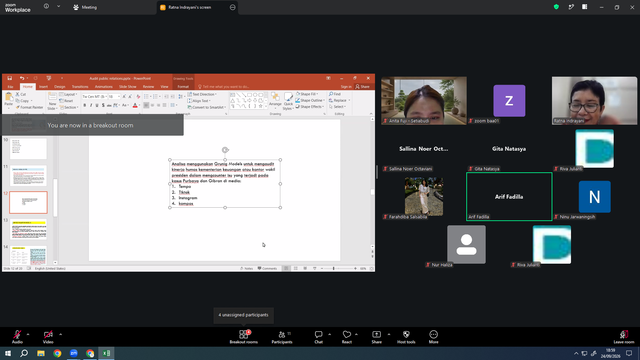This screenshot has width=640, height=360.
Task: Open Host tools shield menu
Action: pos(406,337)
